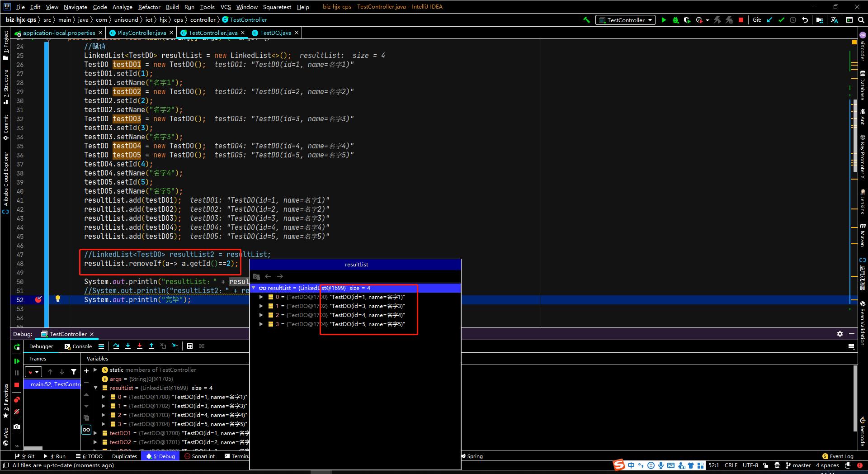This screenshot has width=868, height=474.
Task: Expand static members of TestController
Action: [96, 370]
